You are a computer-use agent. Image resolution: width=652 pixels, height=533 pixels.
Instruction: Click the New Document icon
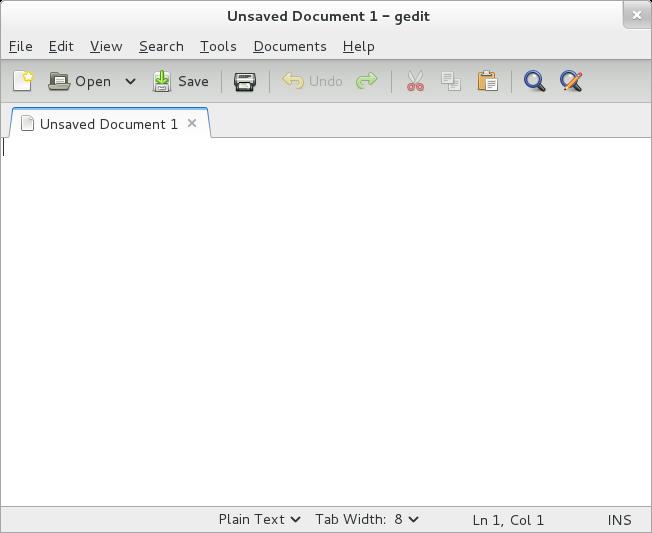pyautogui.click(x=22, y=81)
